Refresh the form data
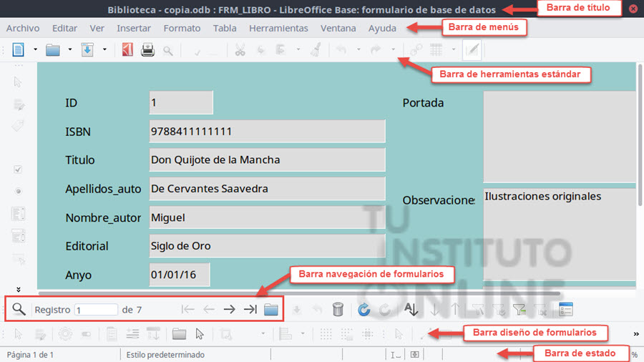This screenshot has height=362, width=644. coord(364,310)
